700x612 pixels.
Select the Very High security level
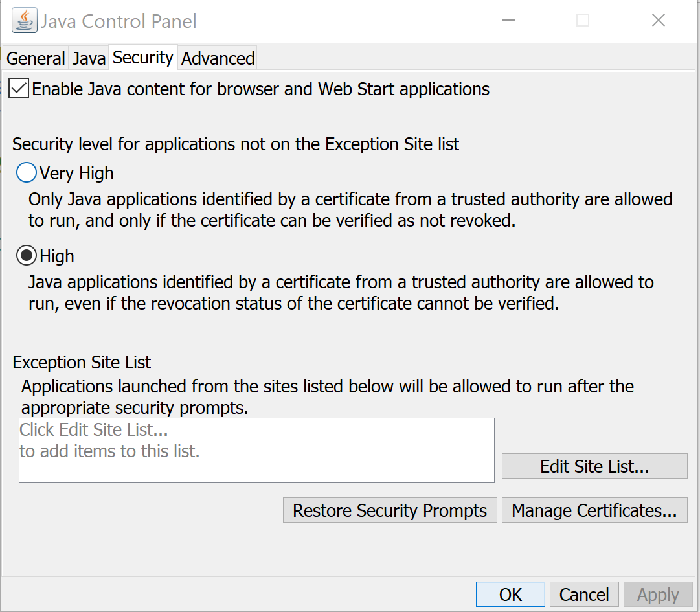(27, 173)
